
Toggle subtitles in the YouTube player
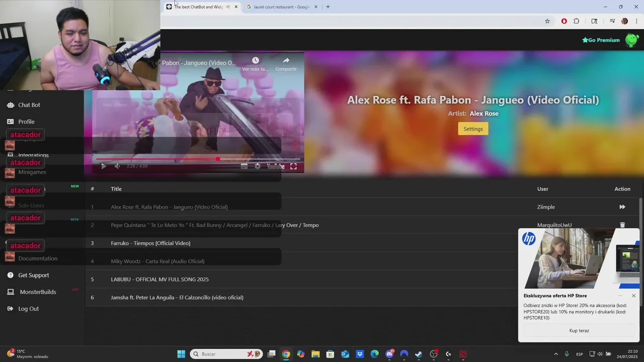(244, 166)
